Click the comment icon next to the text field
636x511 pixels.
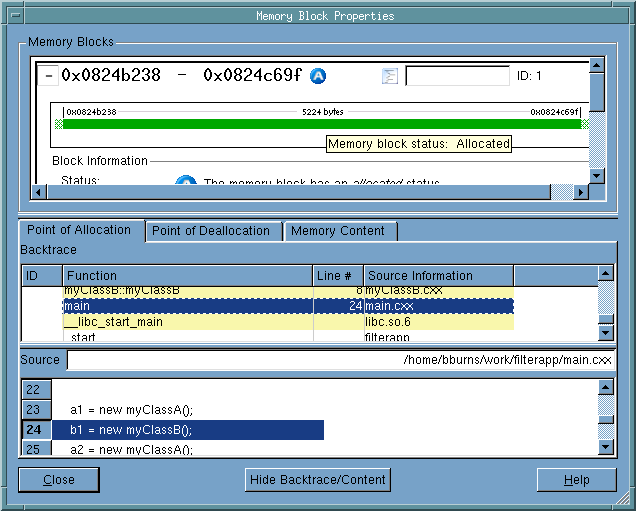pyautogui.click(x=390, y=76)
